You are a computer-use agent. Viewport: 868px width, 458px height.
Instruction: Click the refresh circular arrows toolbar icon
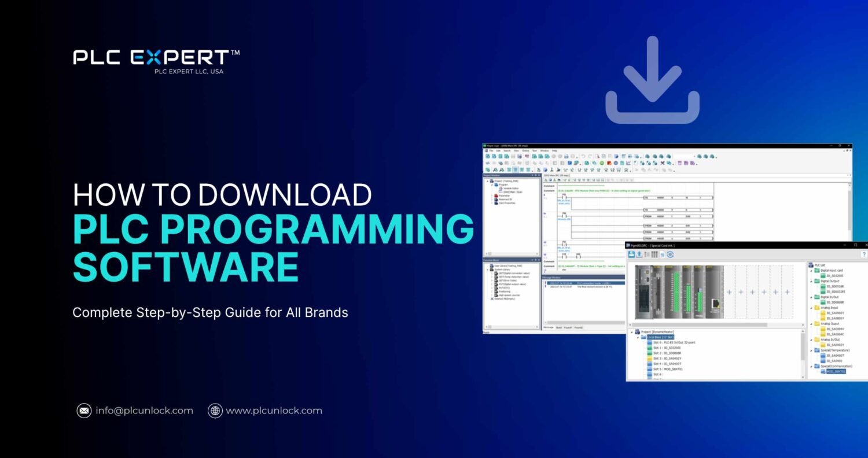pyautogui.click(x=670, y=254)
